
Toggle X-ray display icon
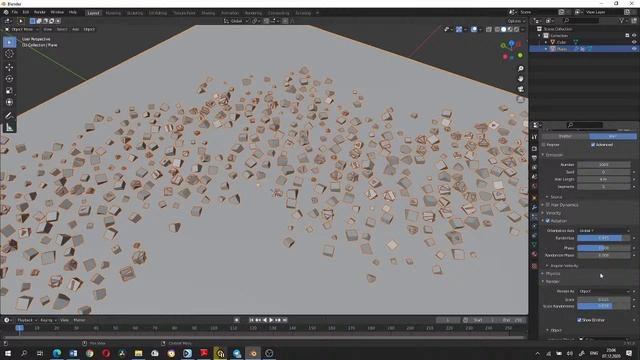click(489, 29)
